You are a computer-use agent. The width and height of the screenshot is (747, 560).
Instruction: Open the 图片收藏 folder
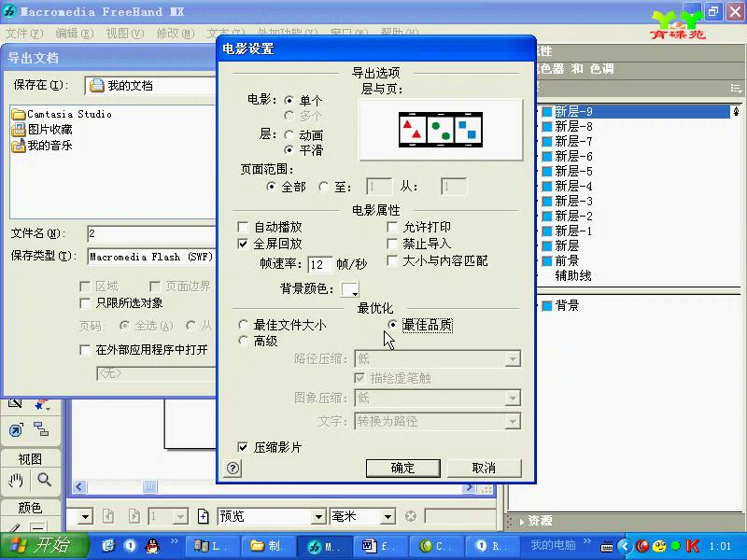click(42, 130)
